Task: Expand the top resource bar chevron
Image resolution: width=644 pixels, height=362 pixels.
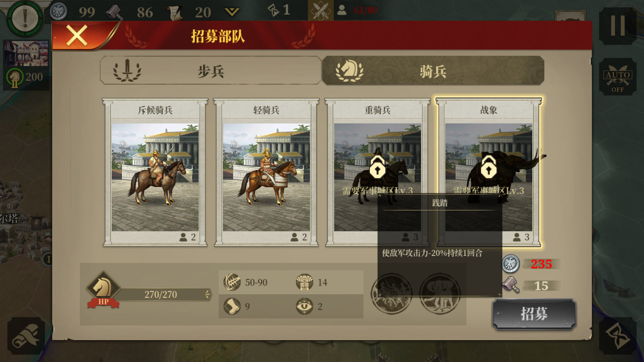Action: 232,12
